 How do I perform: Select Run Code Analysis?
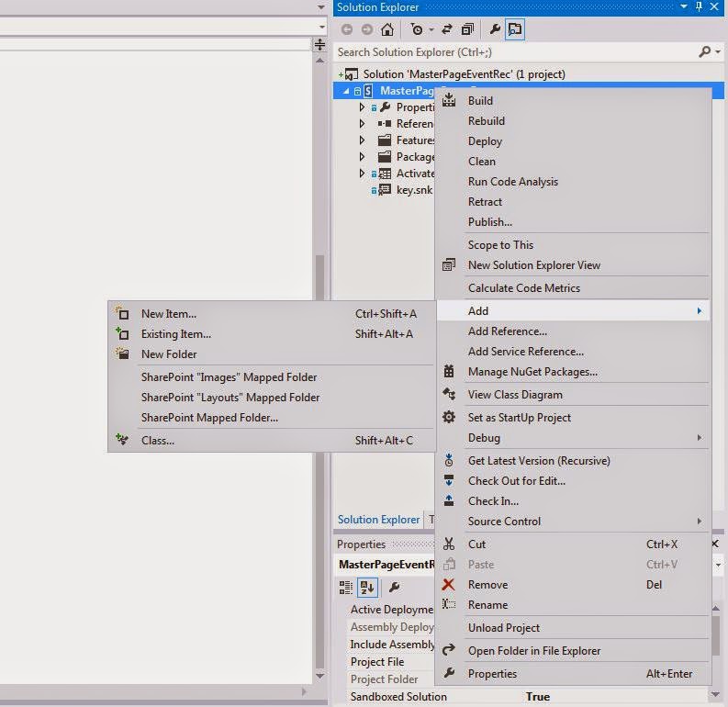tap(573, 181)
